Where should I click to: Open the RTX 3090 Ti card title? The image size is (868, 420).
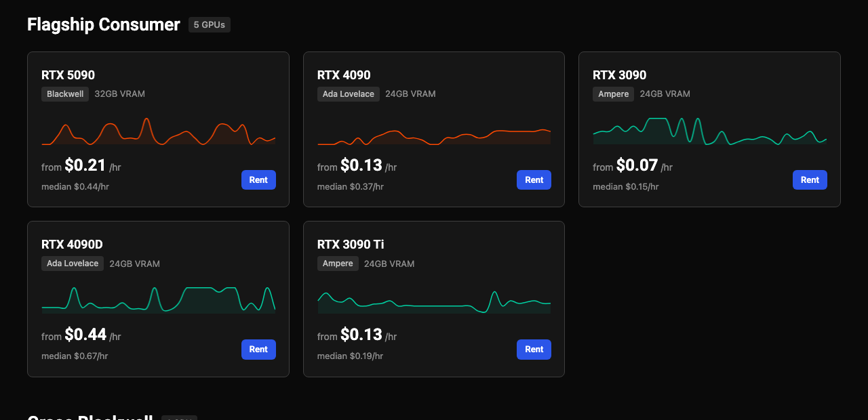[x=351, y=245]
